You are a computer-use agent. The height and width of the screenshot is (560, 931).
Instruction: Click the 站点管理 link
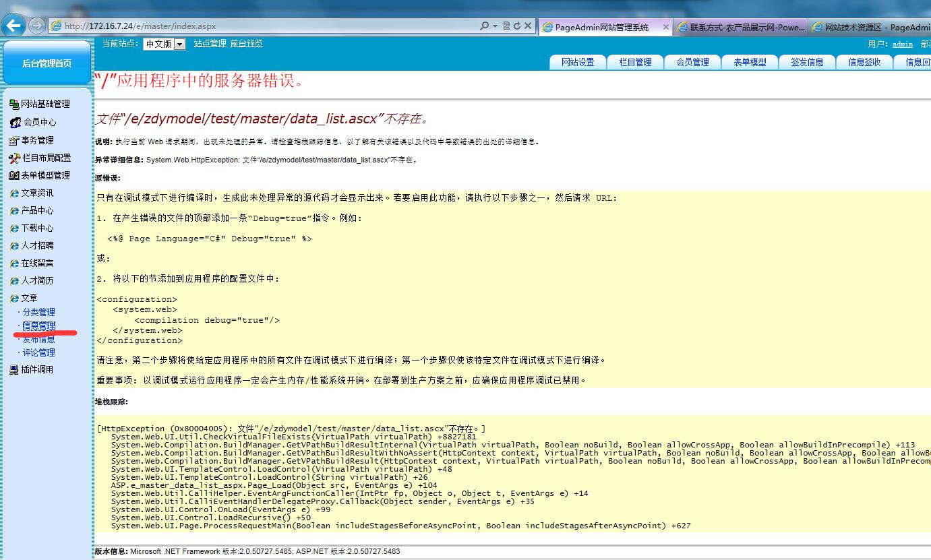[210, 43]
